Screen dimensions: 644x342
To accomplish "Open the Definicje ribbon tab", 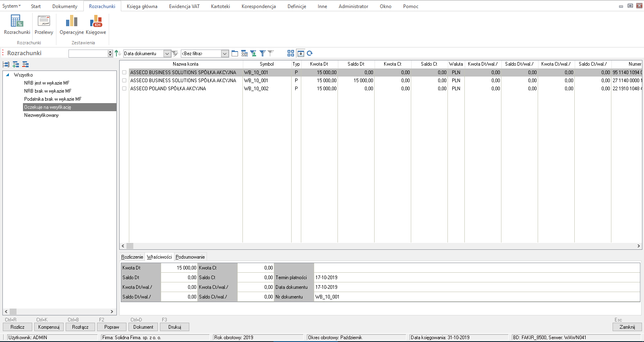I will tap(297, 6).
